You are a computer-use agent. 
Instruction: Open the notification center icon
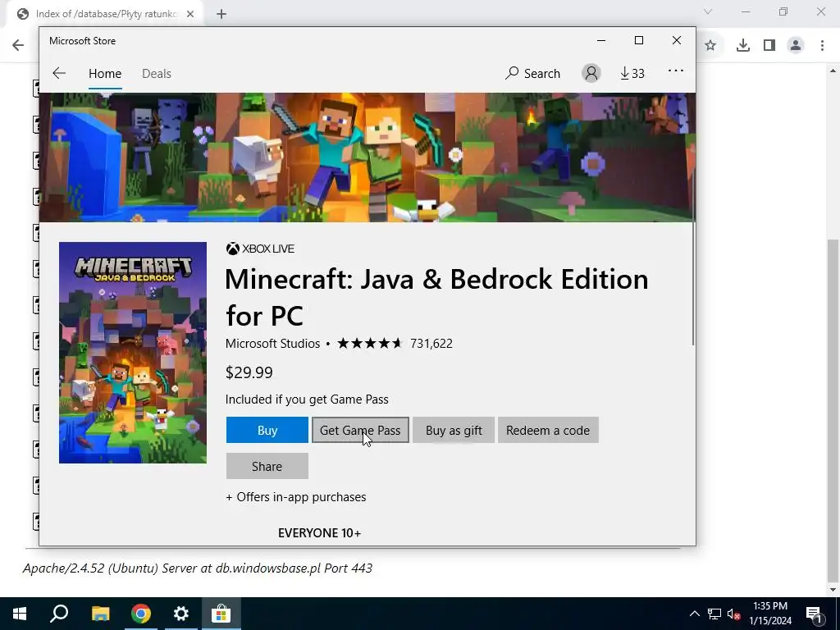click(815, 614)
